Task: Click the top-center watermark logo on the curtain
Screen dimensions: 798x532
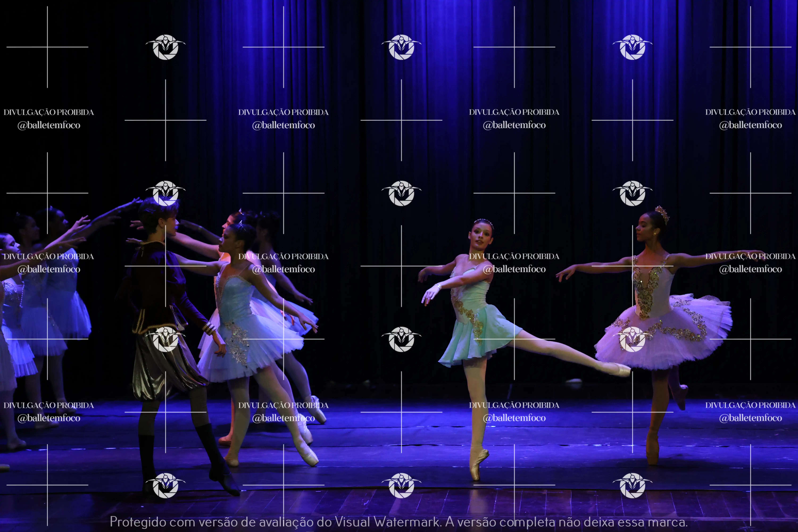Action: click(x=401, y=47)
